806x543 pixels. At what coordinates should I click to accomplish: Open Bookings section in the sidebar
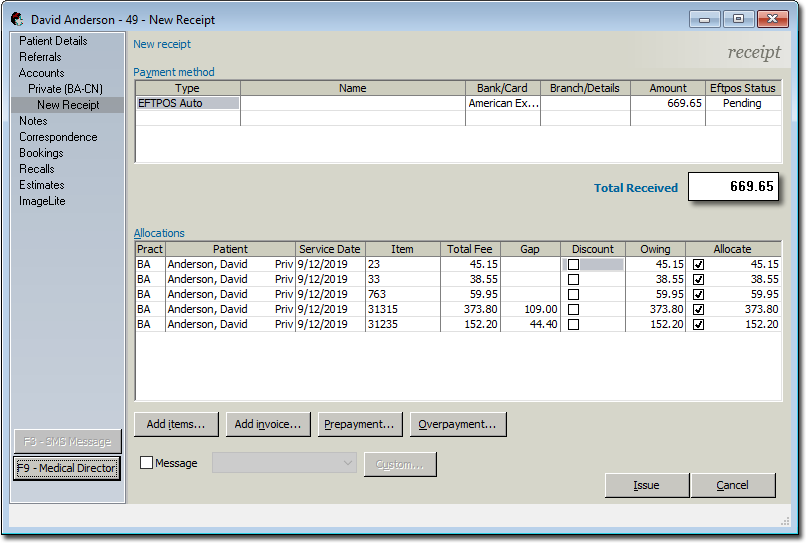click(x=41, y=153)
